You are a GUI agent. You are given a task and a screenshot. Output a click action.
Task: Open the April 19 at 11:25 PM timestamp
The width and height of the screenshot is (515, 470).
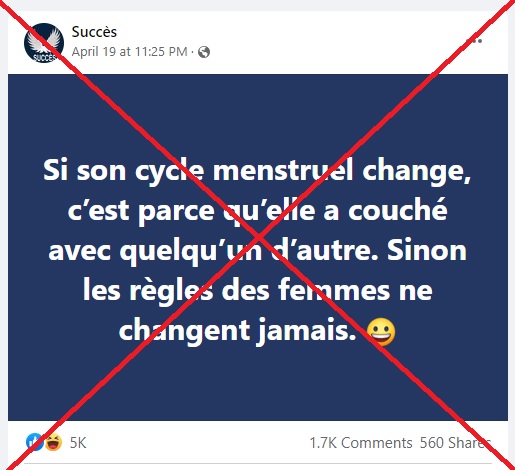point(129,52)
